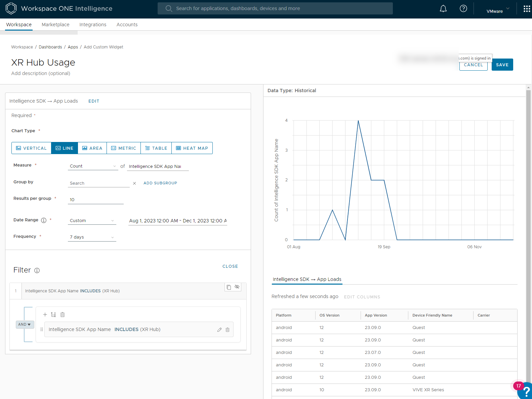Image resolution: width=532 pixels, height=399 pixels.
Task: Select the Line chart type
Action: [x=65, y=148]
